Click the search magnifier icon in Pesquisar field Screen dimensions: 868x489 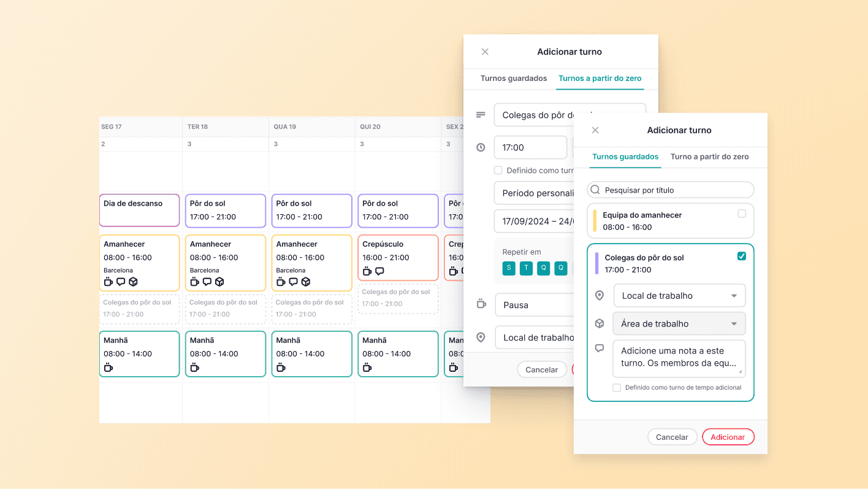pyautogui.click(x=595, y=190)
